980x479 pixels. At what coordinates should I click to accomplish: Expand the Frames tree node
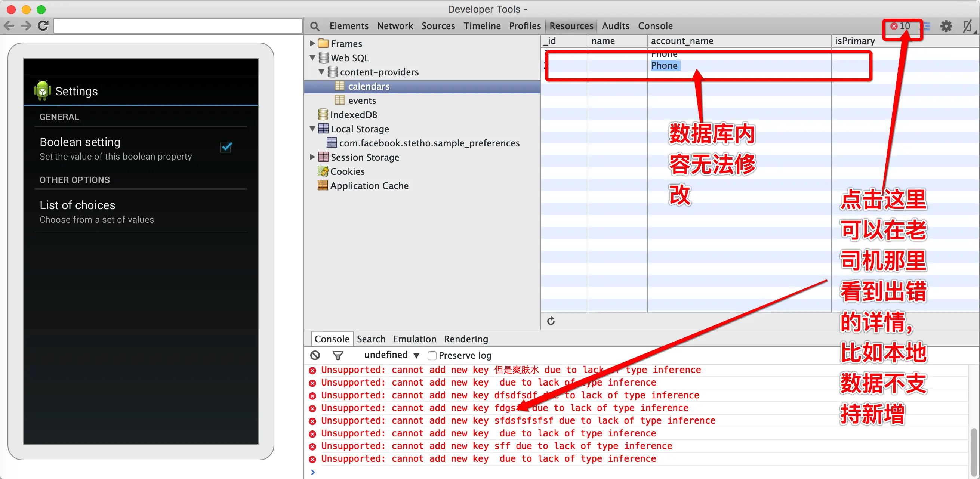pyautogui.click(x=312, y=43)
